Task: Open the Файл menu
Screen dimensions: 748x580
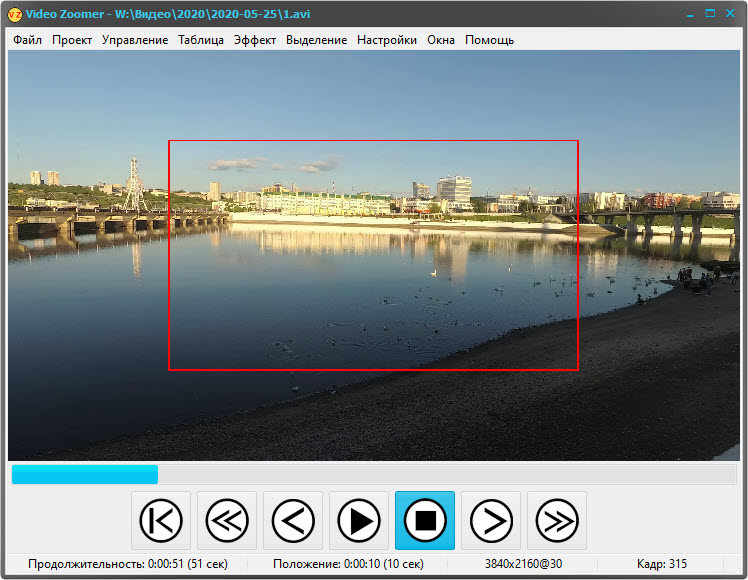Action: (27, 40)
